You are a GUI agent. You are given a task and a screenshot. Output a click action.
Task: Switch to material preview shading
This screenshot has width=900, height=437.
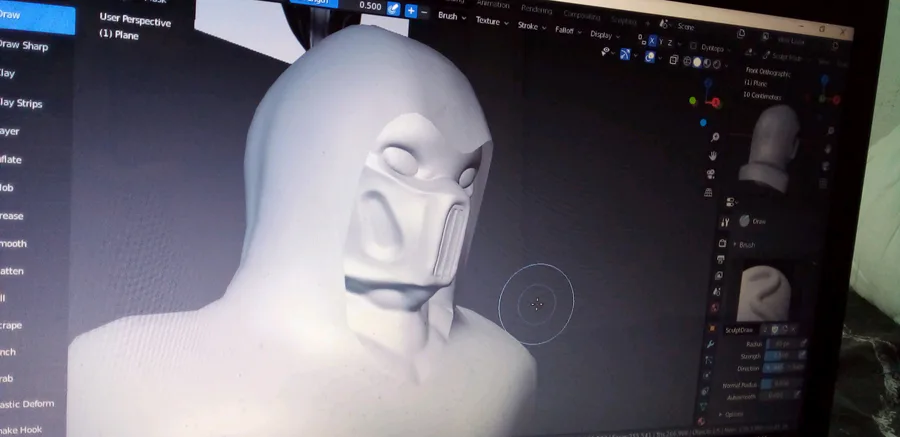707,63
